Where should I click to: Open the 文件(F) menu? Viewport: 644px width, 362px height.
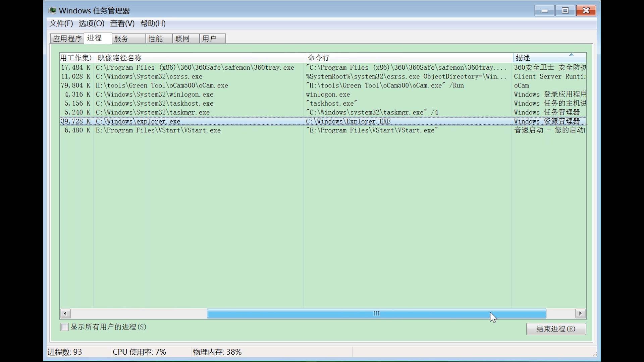point(61,23)
